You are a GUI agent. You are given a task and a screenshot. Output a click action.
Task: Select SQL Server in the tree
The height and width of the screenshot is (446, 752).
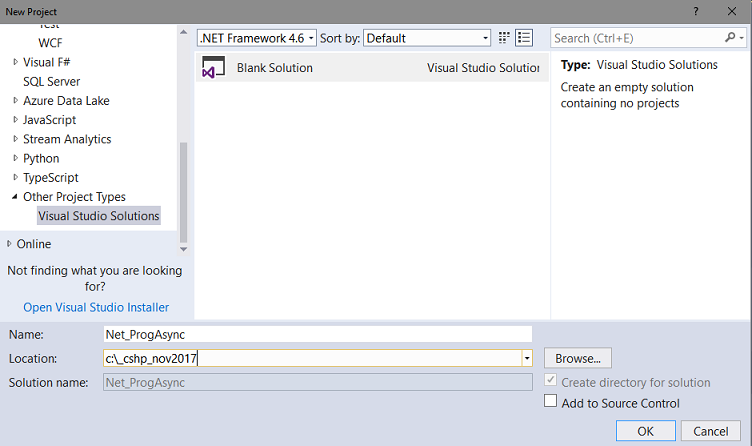pos(51,82)
